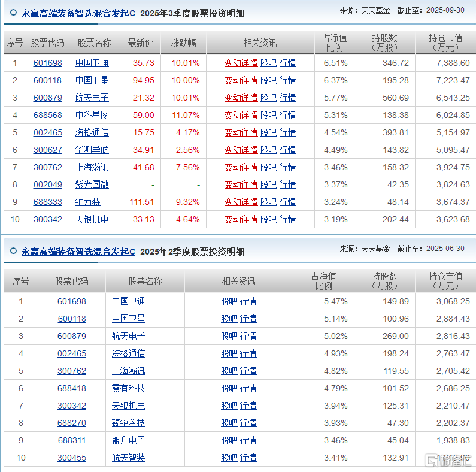Open stock code 688270 link
This screenshot has width=476, height=472.
click(72, 423)
